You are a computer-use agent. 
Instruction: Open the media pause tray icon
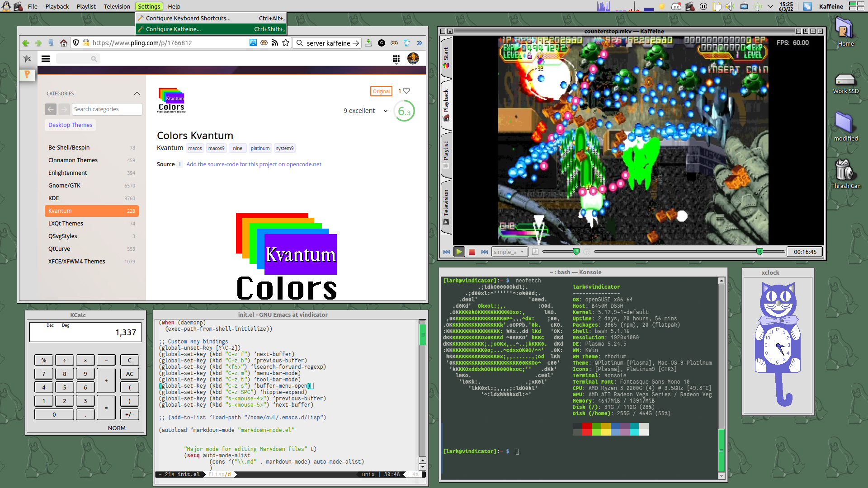703,6
